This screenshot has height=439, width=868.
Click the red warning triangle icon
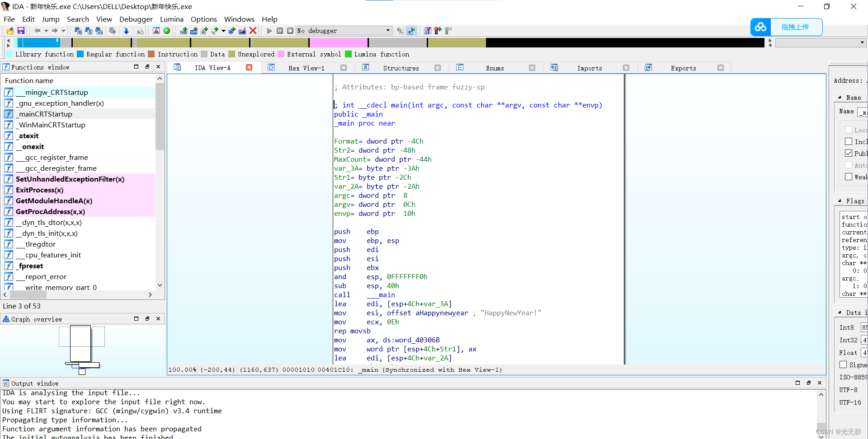coord(156,31)
